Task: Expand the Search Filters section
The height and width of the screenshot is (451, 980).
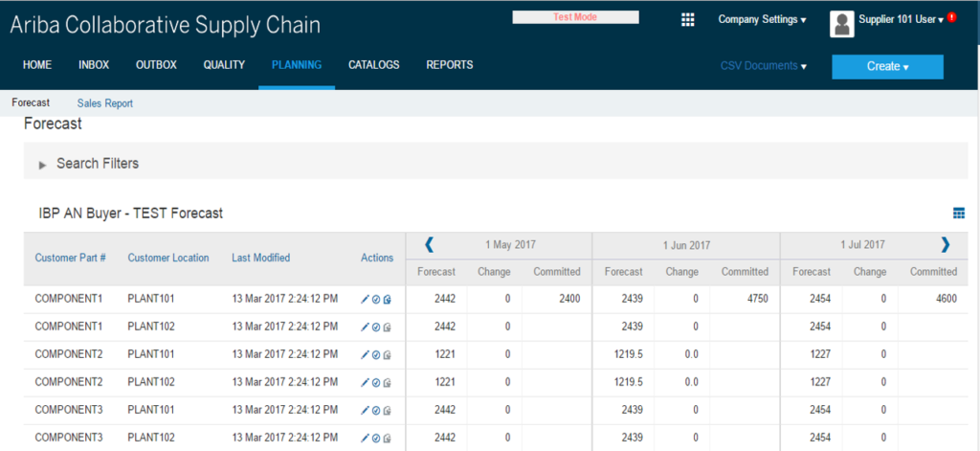Action: 42,165
